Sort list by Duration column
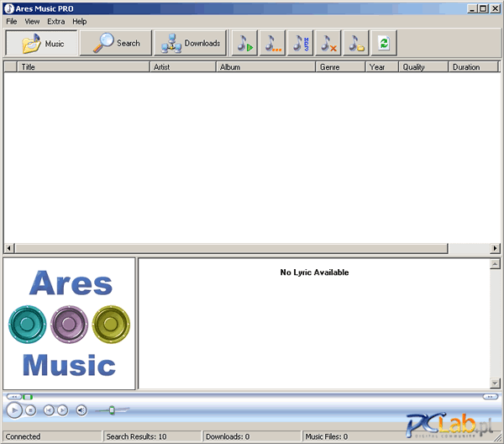The width and height of the screenshot is (504, 444). pyautogui.click(x=473, y=67)
